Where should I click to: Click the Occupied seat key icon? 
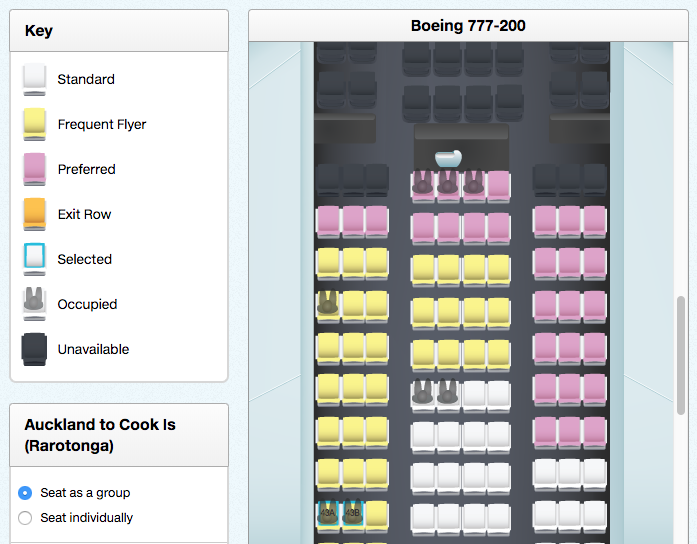tap(34, 304)
